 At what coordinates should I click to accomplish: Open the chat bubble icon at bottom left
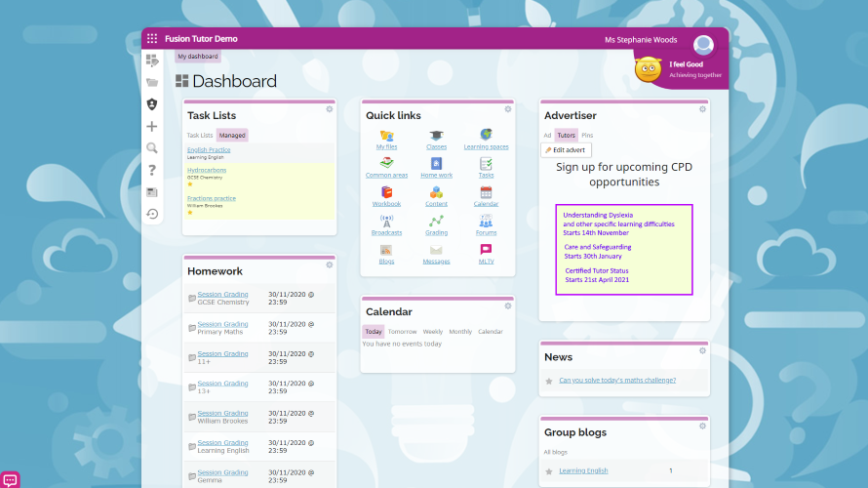(10, 479)
